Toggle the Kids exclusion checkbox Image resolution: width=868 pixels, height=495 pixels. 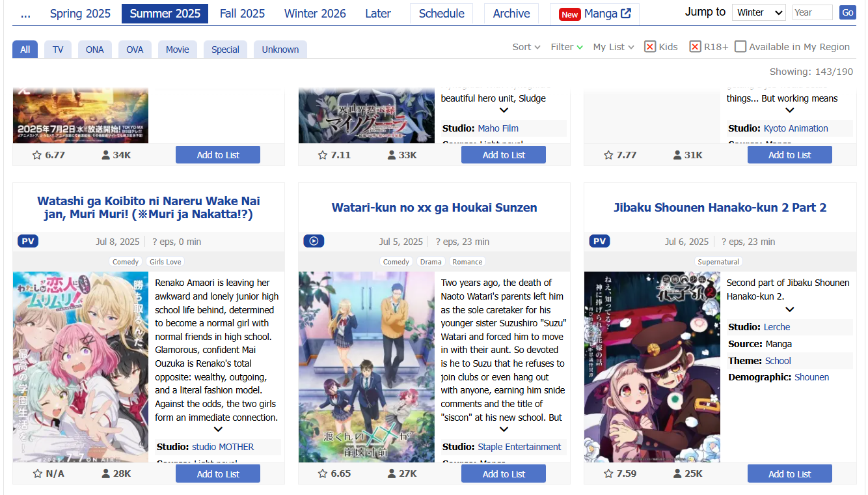tap(650, 46)
